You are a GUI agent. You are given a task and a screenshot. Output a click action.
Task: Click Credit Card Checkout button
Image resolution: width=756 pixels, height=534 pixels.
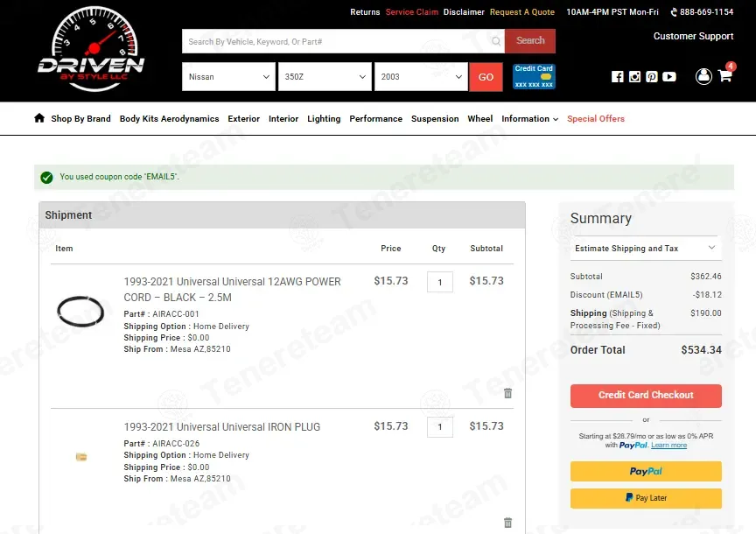coord(646,396)
